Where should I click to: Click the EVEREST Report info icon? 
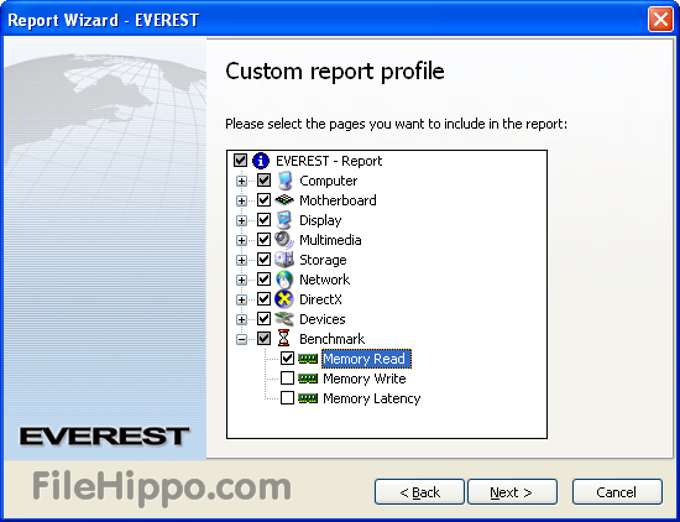261,161
